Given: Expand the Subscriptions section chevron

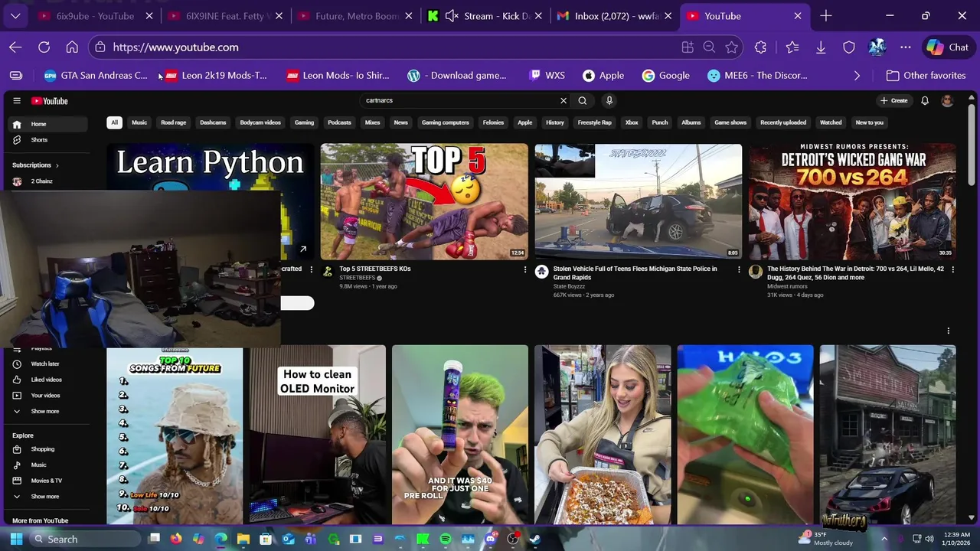Looking at the screenshot, I should pos(57,165).
